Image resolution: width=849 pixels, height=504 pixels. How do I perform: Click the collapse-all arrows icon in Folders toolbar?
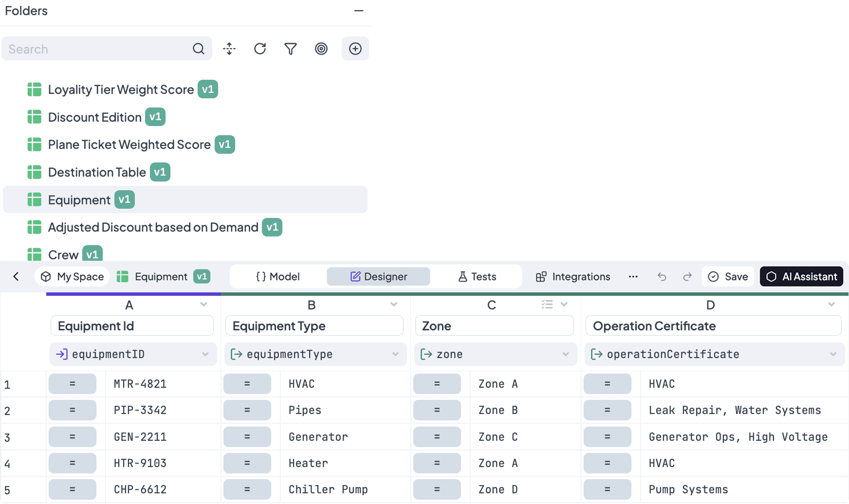[229, 49]
